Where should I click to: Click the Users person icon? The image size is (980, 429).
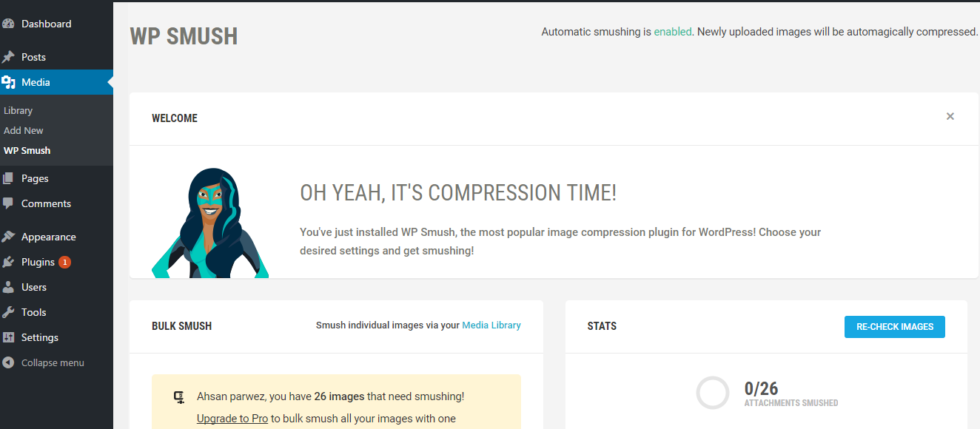pyautogui.click(x=8, y=287)
